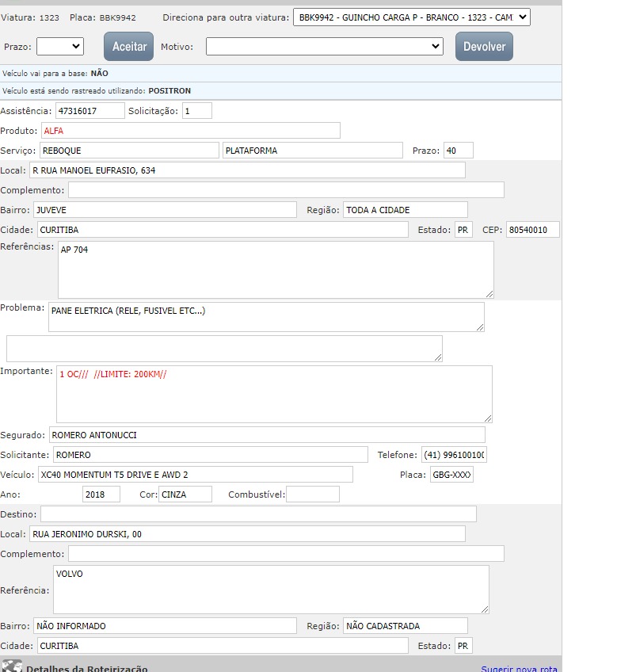The image size is (617, 672).
Task: Click the Importante textarea with LIMITE 200KM
Action: click(274, 395)
